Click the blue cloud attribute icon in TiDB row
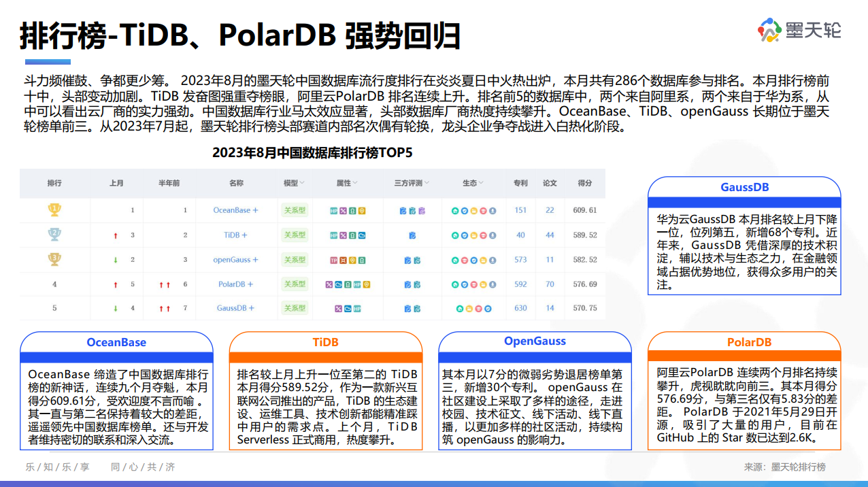868x487 pixels. click(x=362, y=235)
